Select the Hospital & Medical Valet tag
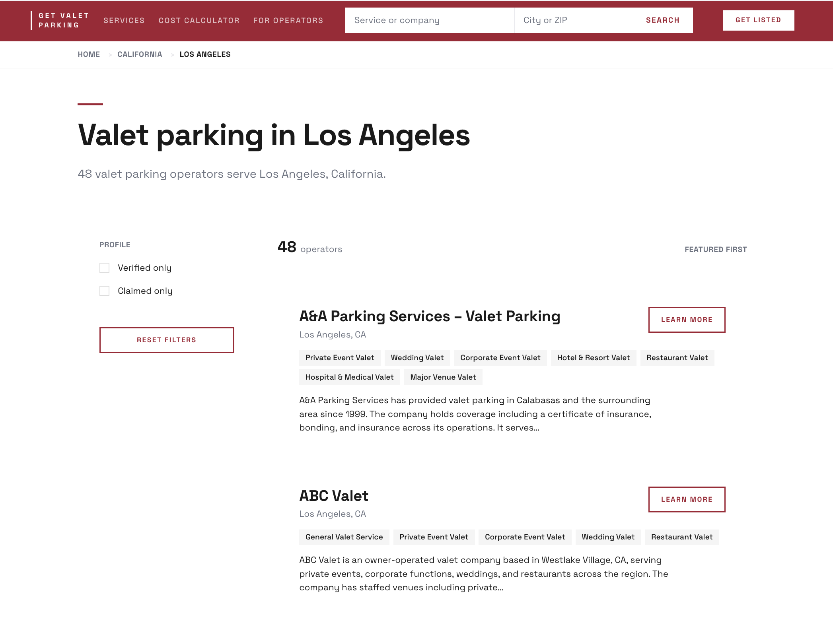Screen dimensions: 833x644 coord(349,377)
